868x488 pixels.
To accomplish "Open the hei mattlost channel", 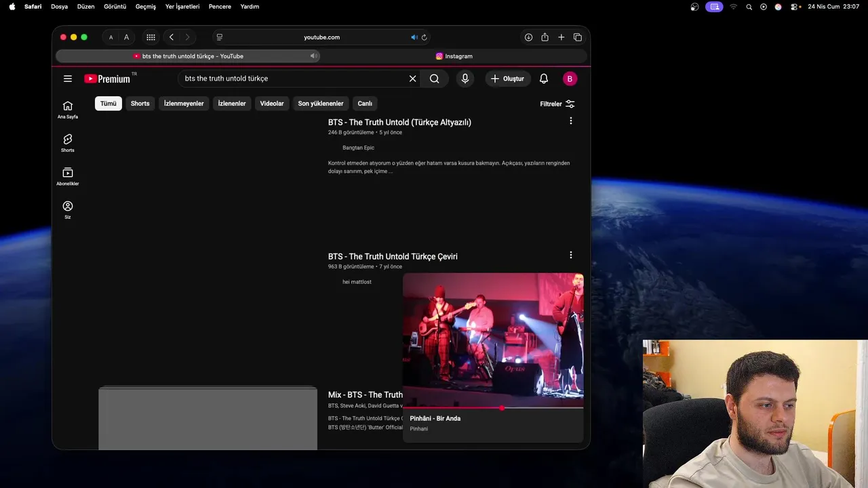I will [357, 282].
